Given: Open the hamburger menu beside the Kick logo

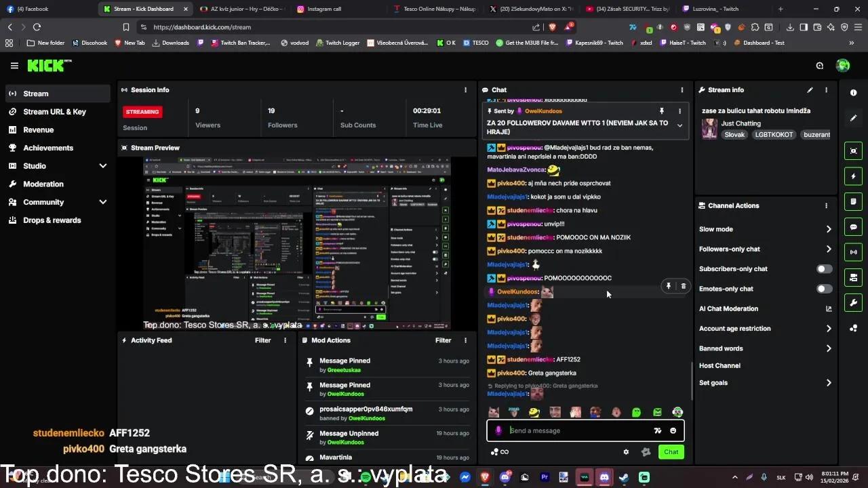Looking at the screenshot, I should 14,66.
